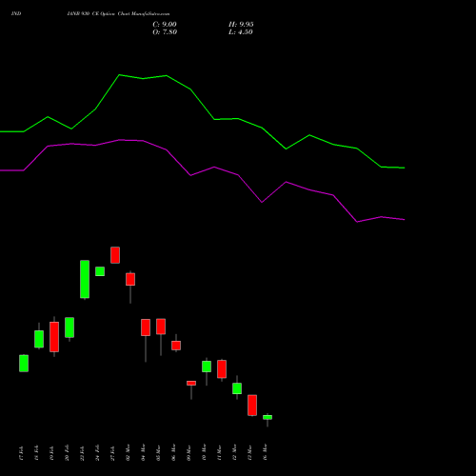Select the small red candlestick above 09 Mar

point(191,383)
